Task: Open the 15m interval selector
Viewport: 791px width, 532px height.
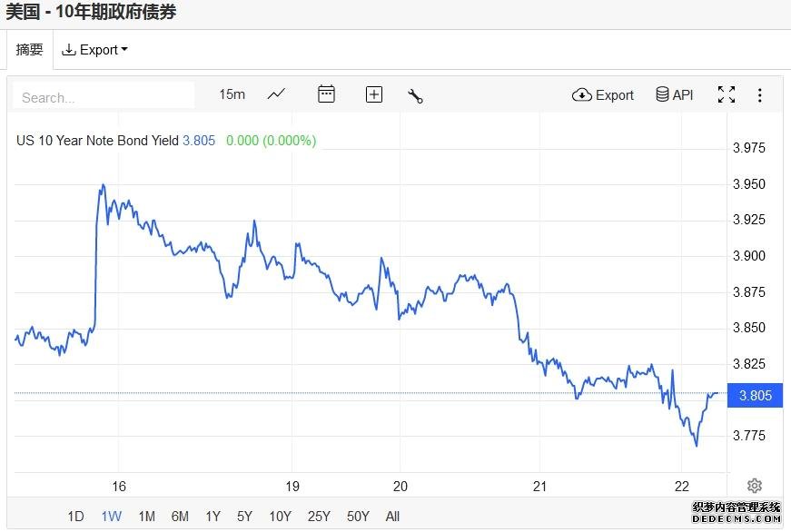Action: [232, 94]
